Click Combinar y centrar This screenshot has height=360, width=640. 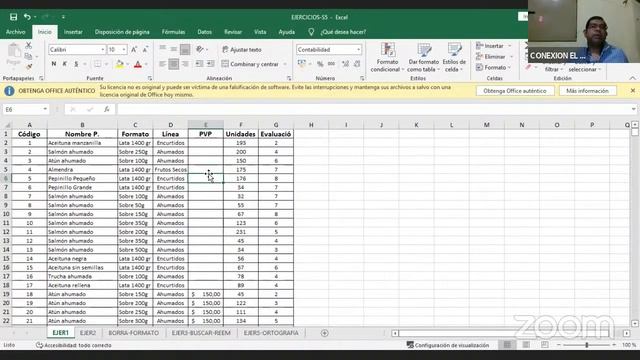tap(250, 64)
